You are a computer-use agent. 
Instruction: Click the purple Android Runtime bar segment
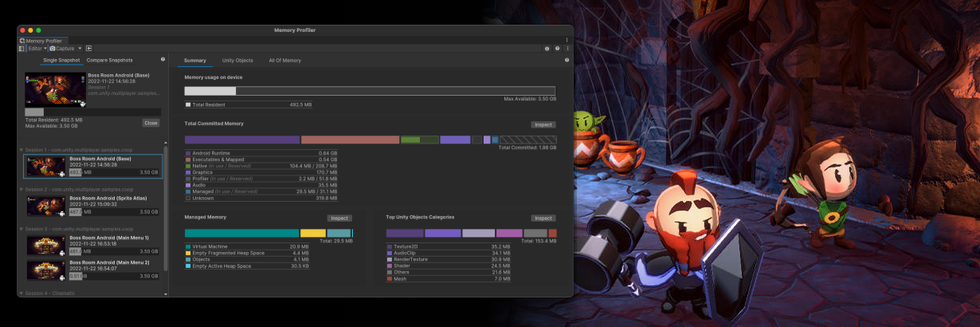(242, 140)
